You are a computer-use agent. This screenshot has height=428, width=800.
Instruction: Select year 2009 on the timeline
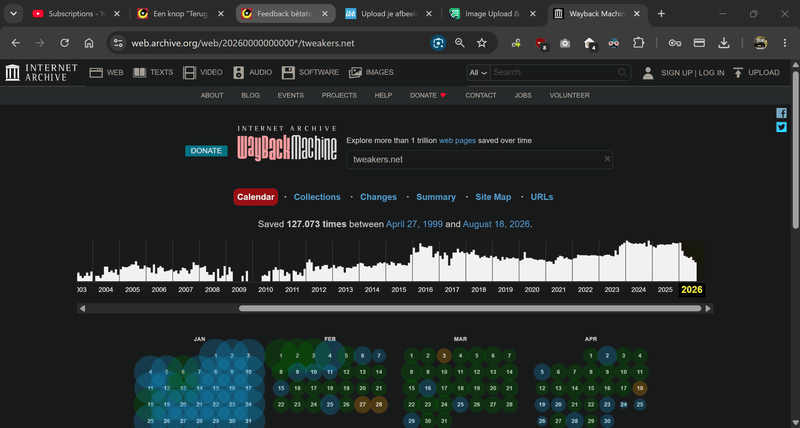(x=239, y=290)
